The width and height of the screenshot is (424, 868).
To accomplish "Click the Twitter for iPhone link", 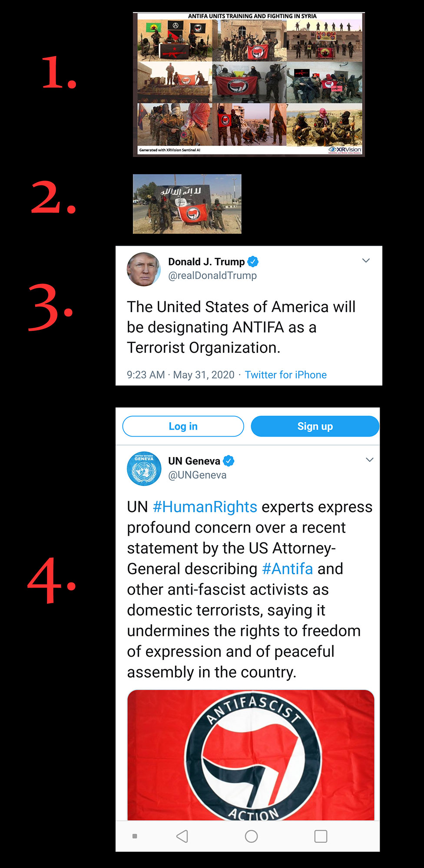I will coord(286,375).
